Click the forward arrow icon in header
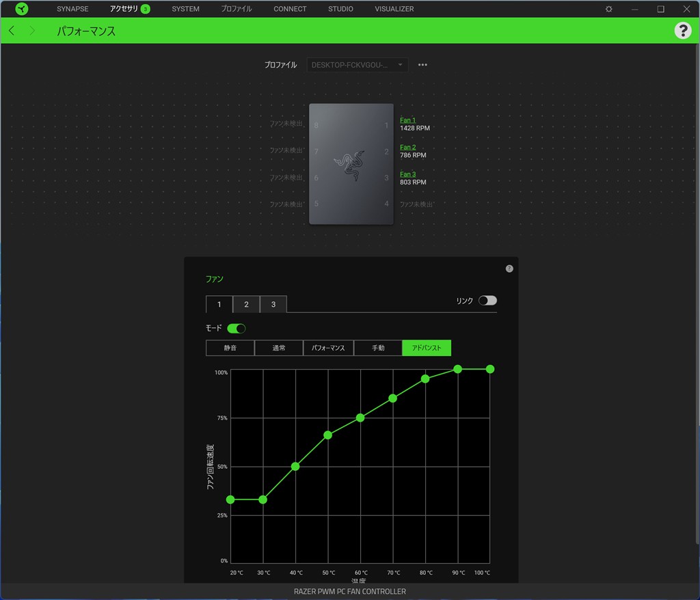Screen dimensions: 700x600 (32, 31)
